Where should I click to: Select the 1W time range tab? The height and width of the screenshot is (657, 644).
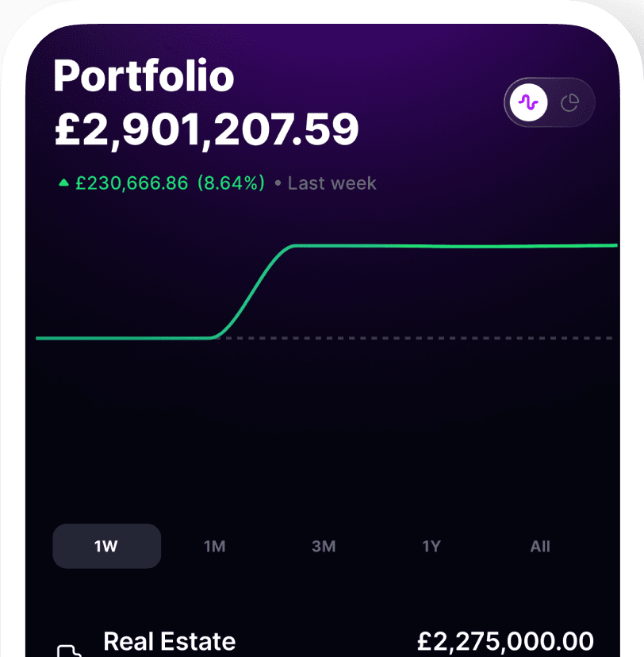point(106,546)
